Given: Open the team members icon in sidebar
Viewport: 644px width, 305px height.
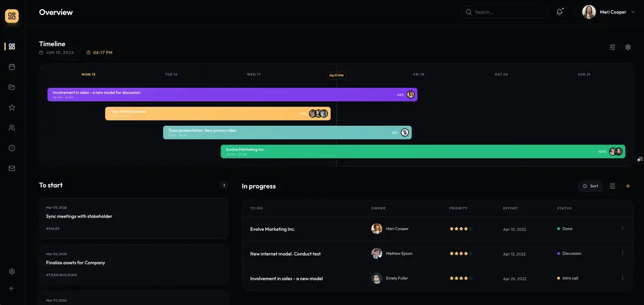Looking at the screenshot, I should tap(12, 128).
